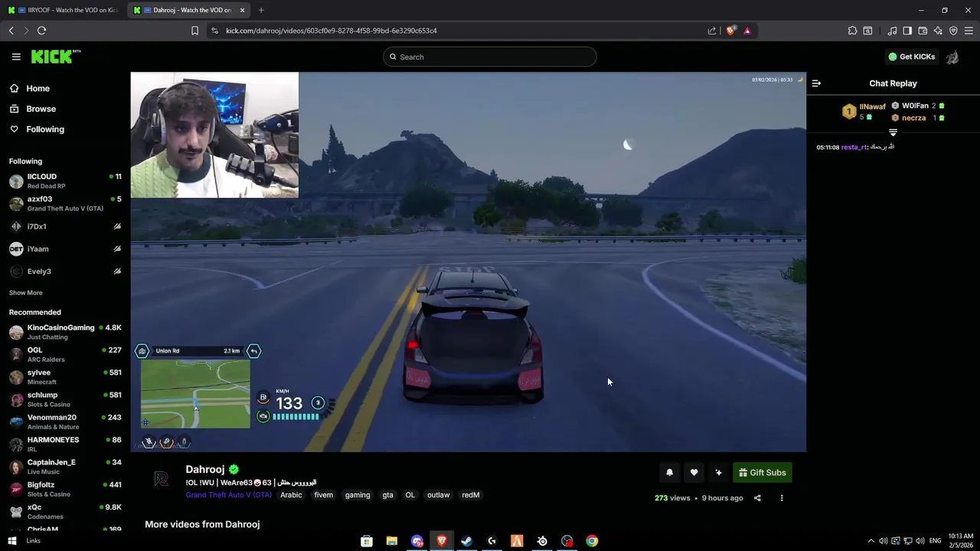Reload the page
The height and width of the screenshot is (551, 980).
pyautogui.click(x=42, y=31)
